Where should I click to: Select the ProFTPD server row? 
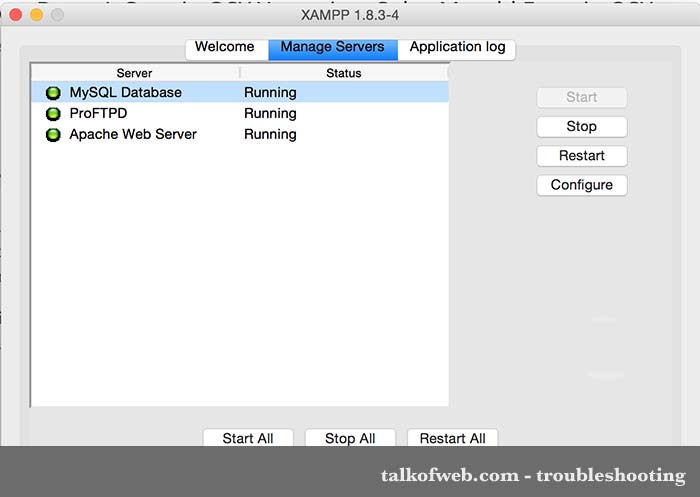(x=240, y=113)
